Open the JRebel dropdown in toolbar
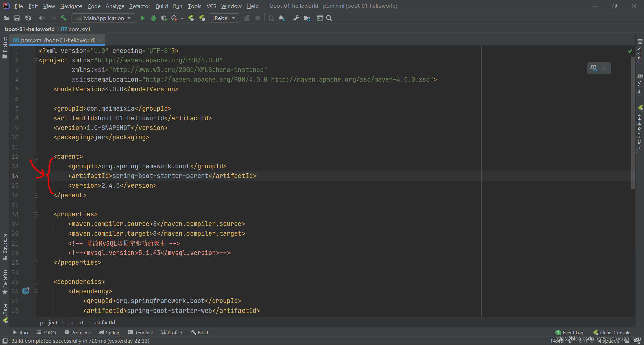Screen dimensions: 644x345 pos(224,18)
